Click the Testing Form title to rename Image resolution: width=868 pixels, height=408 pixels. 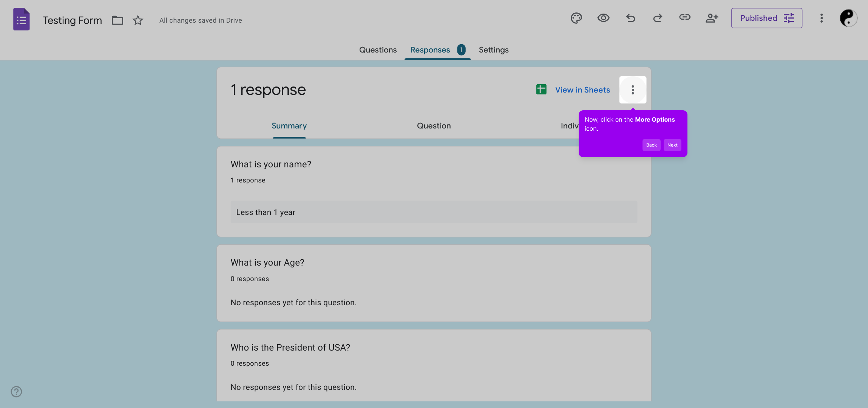(x=72, y=20)
